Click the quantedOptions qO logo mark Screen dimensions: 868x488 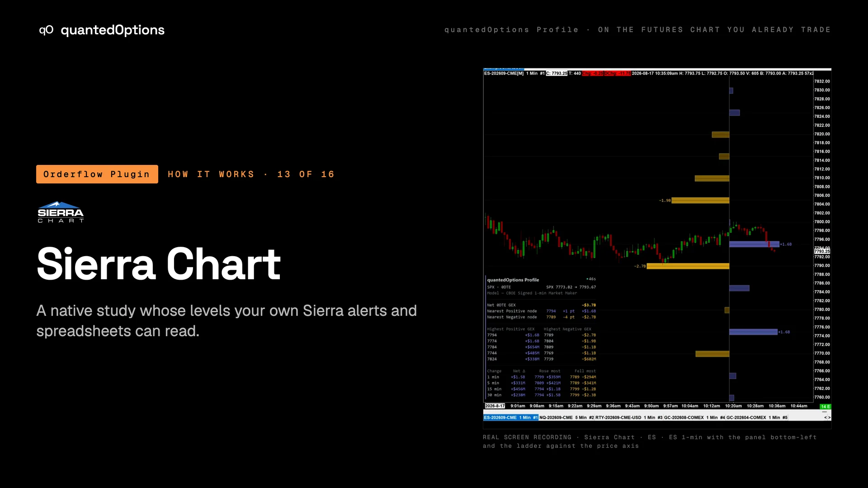(x=46, y=30)
